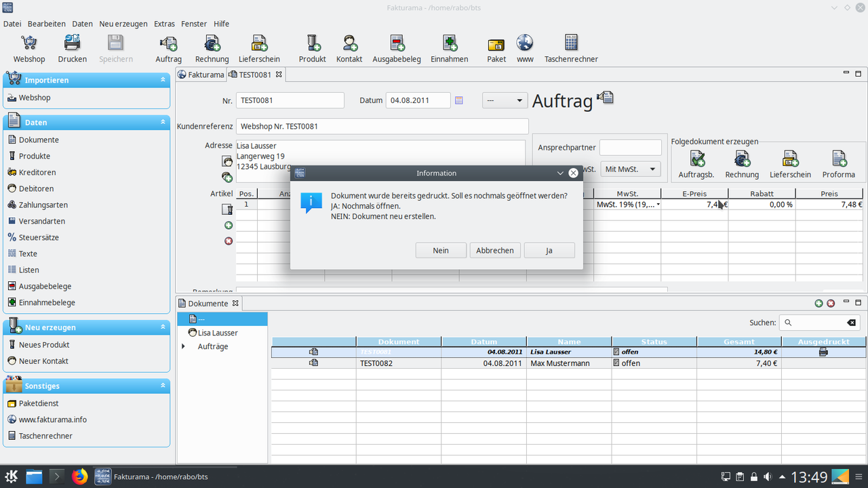Click the Nr. field containing TEST0081
This screenshot has height=488, width=868.
tap(290, 100)
